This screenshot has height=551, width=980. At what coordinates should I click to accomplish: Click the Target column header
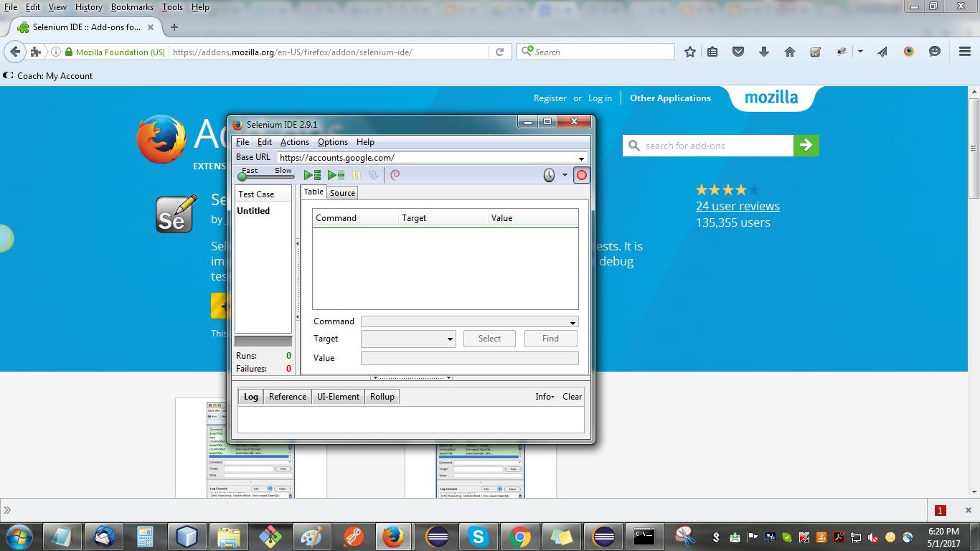[443, 218]
